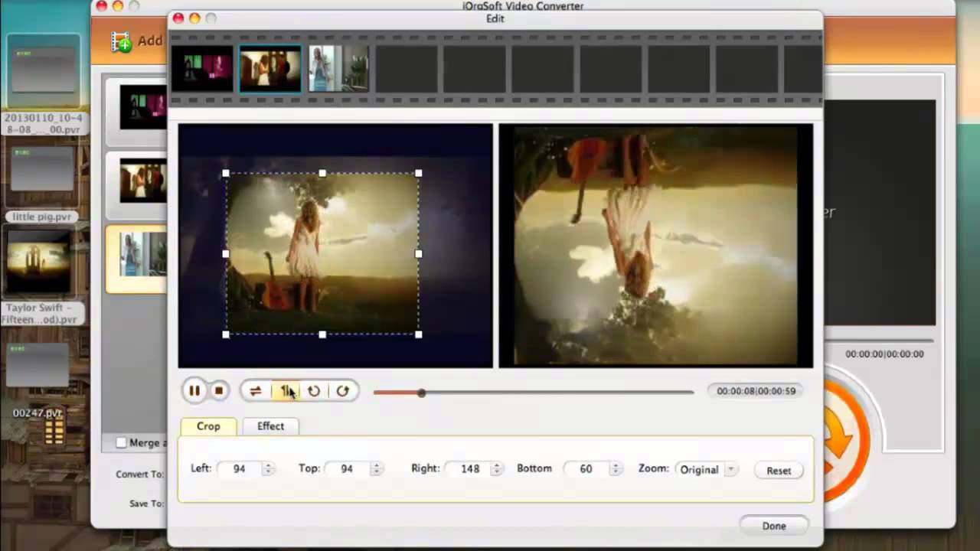
Task: Click the unplayed part of the seek bar
Action: 559,393
